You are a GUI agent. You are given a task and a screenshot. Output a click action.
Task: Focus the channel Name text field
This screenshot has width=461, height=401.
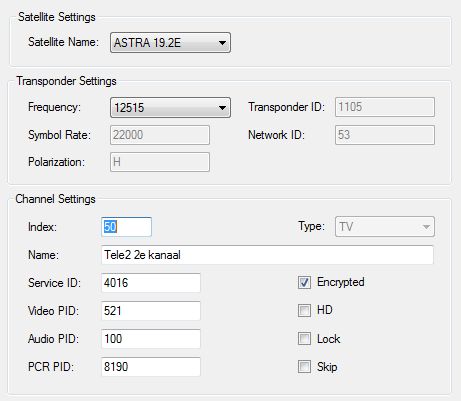click(x=267, y=255)
